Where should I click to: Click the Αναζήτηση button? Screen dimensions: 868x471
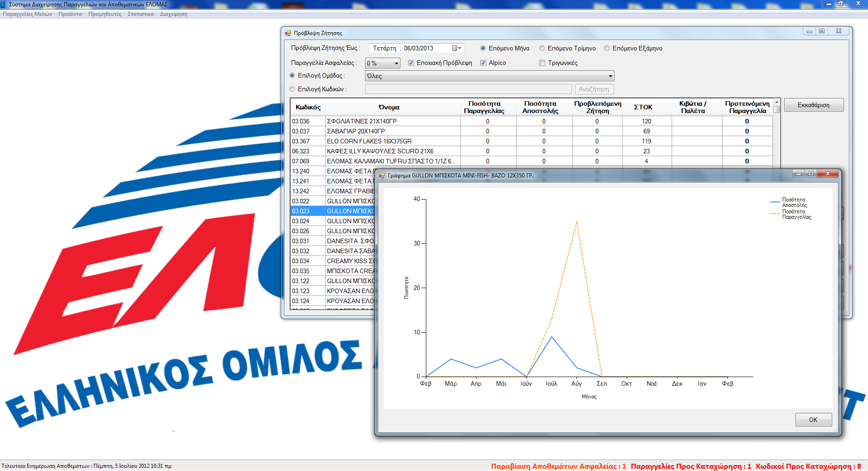[594, 89]
